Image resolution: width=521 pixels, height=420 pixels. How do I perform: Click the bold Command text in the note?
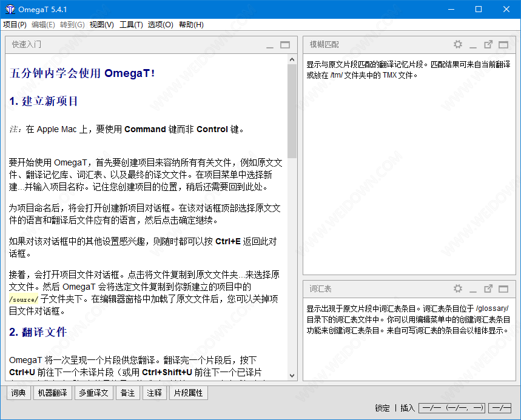tap(145, 129)
